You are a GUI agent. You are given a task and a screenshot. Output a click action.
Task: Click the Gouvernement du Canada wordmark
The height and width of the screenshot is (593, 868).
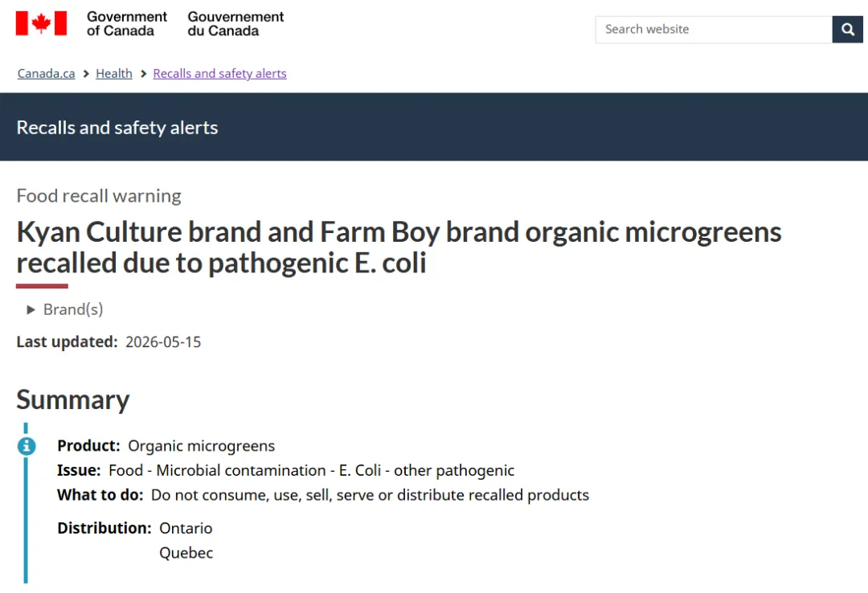(x=235, y=24)
